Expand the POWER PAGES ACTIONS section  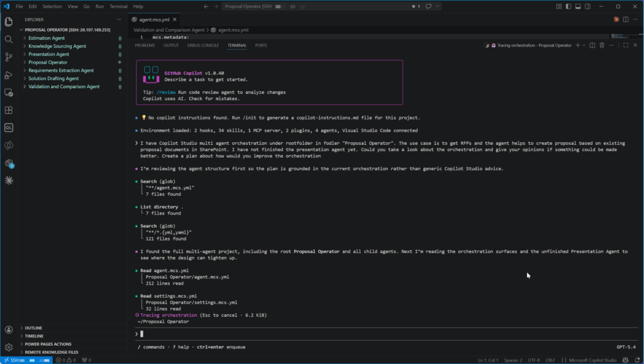point(48,344)
